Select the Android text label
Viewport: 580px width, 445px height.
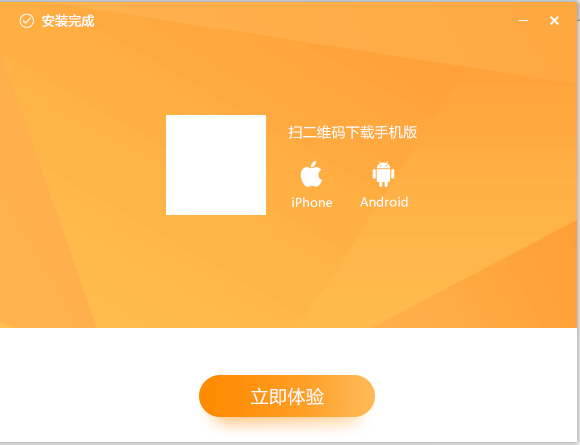(x=384, y=202)
